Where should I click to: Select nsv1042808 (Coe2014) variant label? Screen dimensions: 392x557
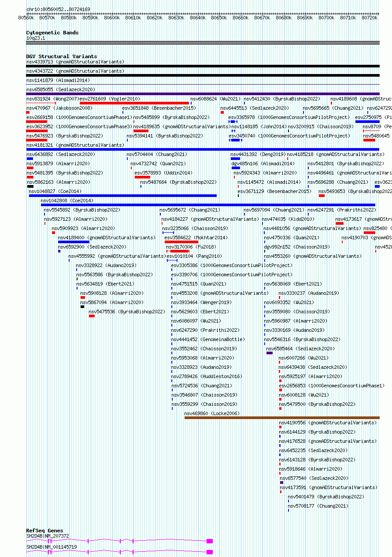[x=67, y=201]
